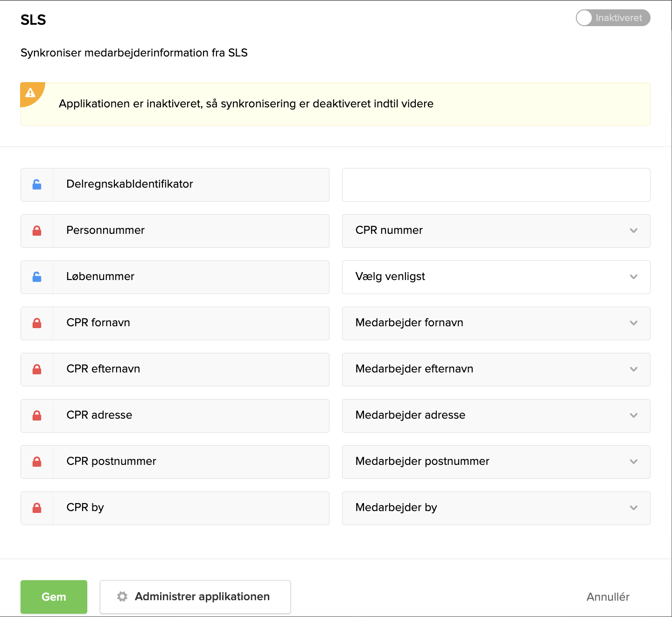Click the Annullér link
The width and height of the screenshot is (672, 617).
pos(608,596)
